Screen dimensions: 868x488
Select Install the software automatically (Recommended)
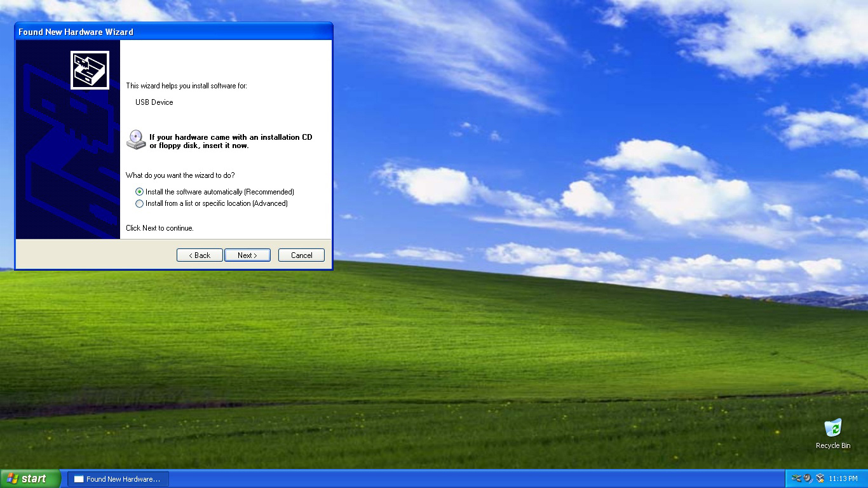click(x=215, y=192)
